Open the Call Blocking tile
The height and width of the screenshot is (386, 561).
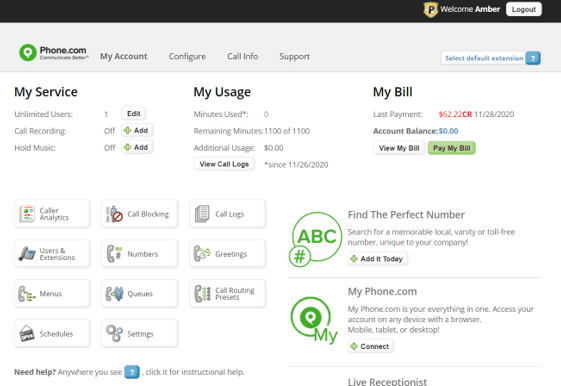(140, 214)
